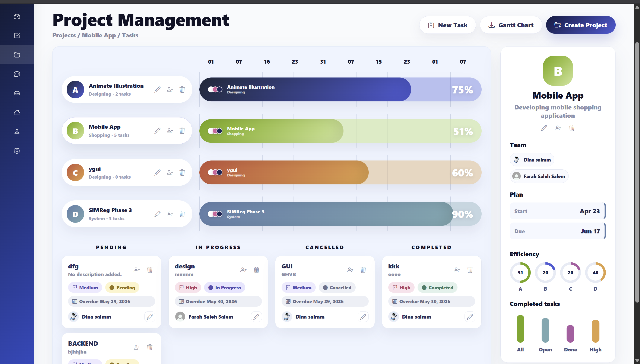Edit the Mobile App project row

click(157, 131)
